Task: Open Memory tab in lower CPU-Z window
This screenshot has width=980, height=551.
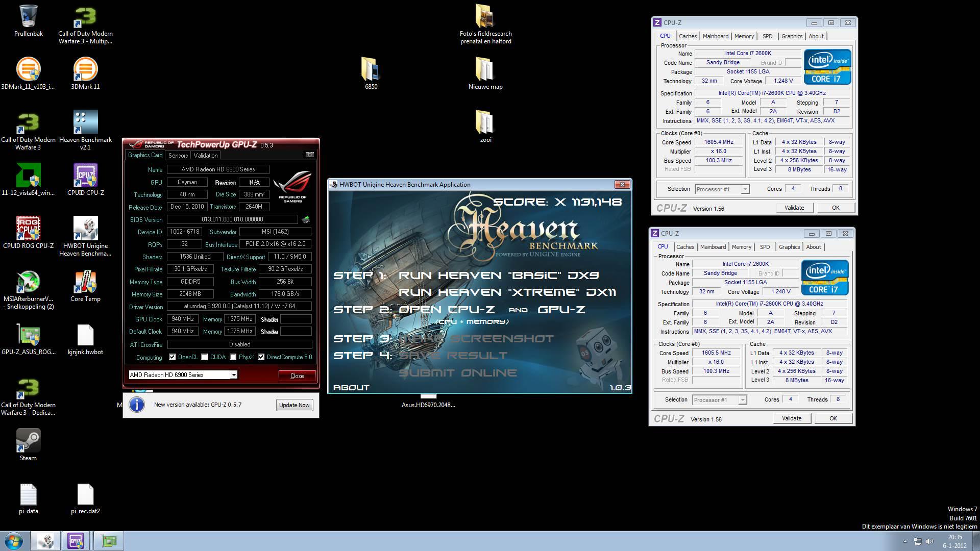Action: pos(742,247)
